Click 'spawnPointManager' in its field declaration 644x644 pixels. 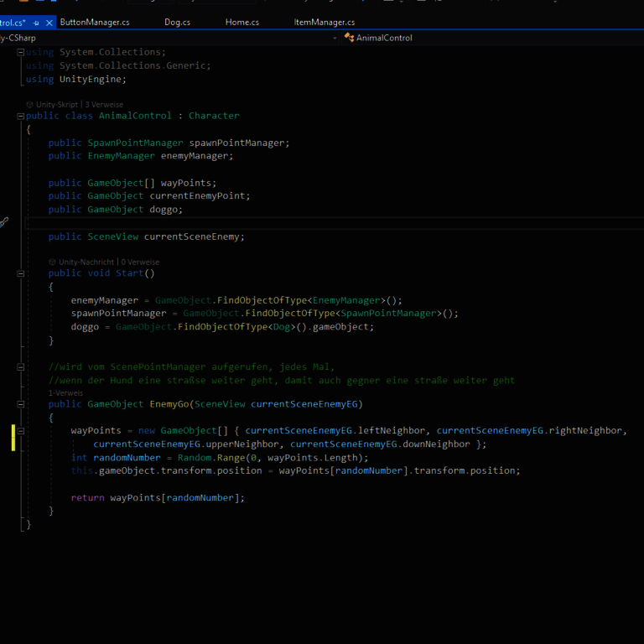[x=236, y=143]
